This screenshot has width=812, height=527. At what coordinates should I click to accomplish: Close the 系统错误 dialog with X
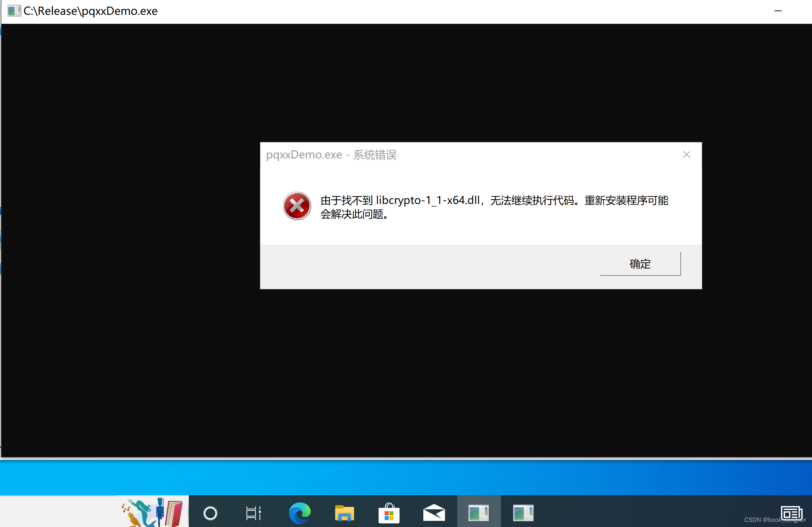point(686,155)
